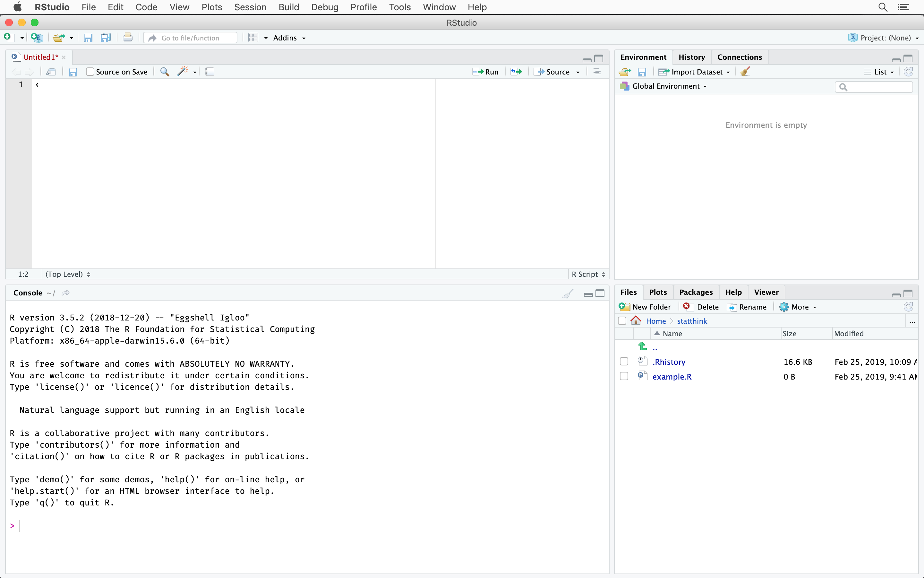The image size is (924, 578).
Task: Save workspace icon in Environment pane
Action: pyautogui.click(x=642, y=72)
